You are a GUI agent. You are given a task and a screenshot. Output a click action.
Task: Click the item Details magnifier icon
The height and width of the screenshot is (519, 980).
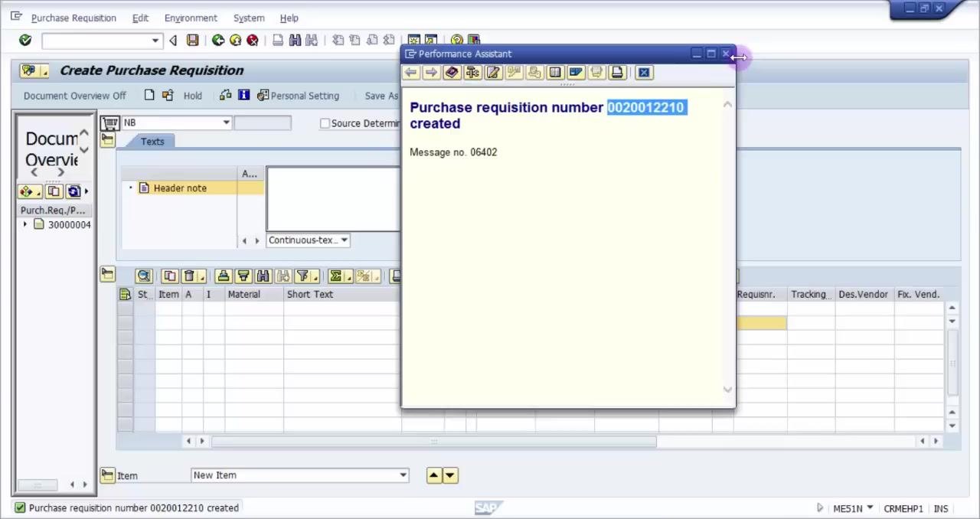click(144, 276)
